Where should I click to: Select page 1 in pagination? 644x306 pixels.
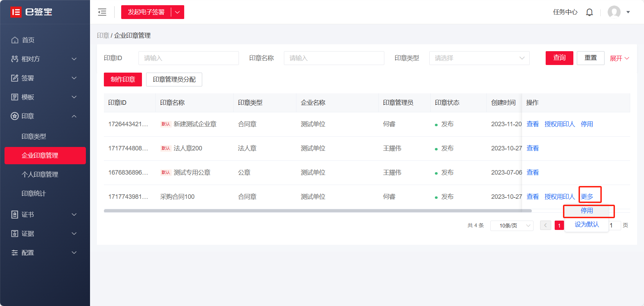pyautogui.click(x=559, y=225)
